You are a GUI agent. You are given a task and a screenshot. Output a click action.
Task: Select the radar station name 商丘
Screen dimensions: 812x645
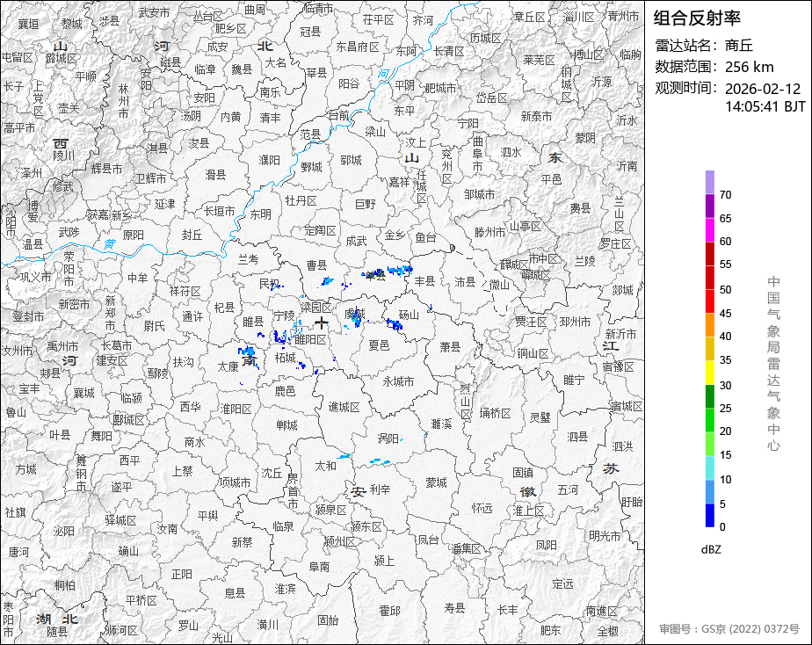pyautogui.click(x=738, y=46)
